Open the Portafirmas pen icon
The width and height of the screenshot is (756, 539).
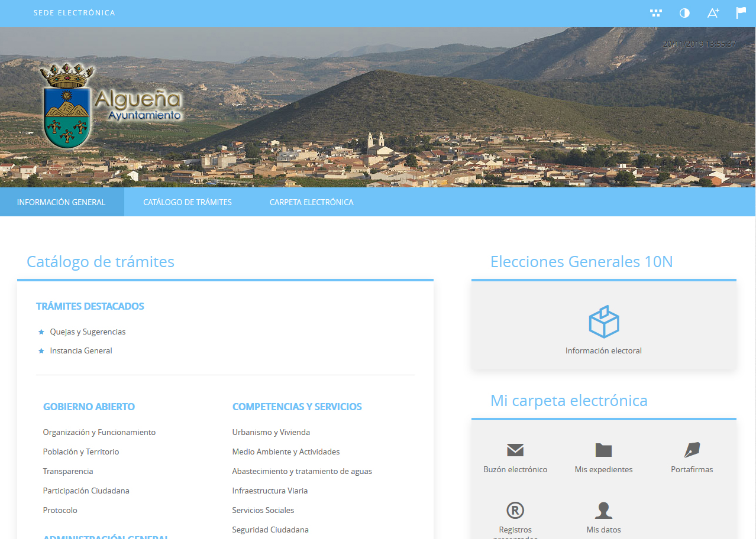692,450
